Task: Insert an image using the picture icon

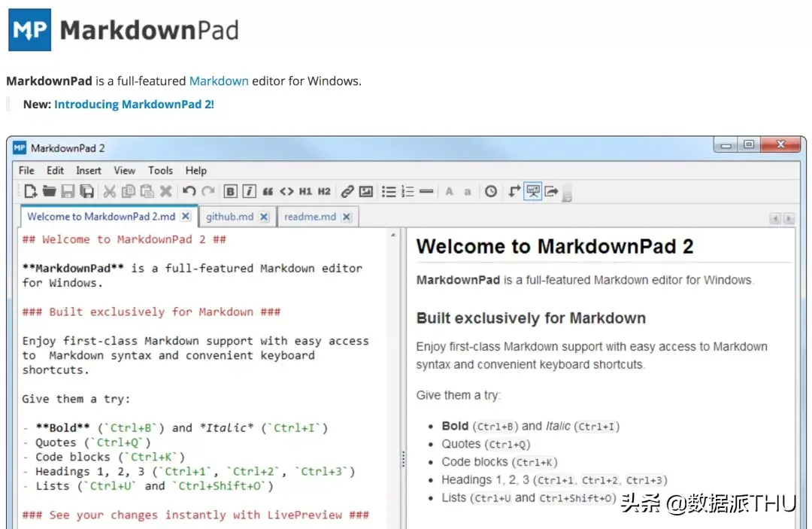Action: (366, 192)
